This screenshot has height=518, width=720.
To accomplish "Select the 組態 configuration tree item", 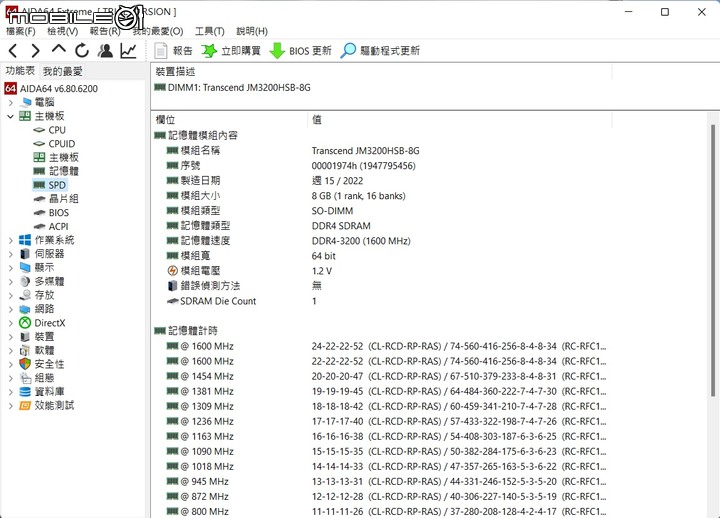I will click(x=37, y=378).
